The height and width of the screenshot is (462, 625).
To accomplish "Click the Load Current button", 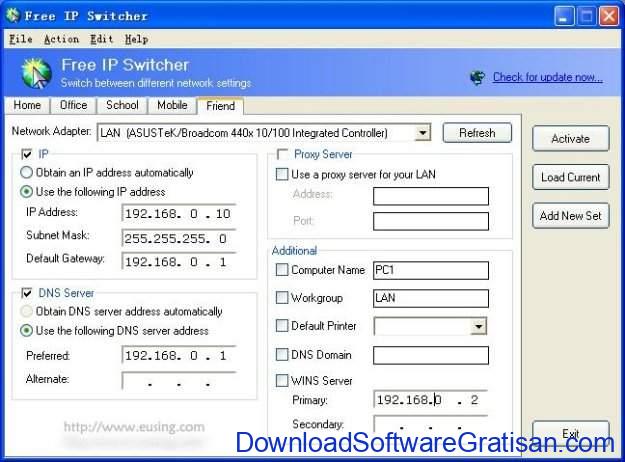I will (570, 177).
